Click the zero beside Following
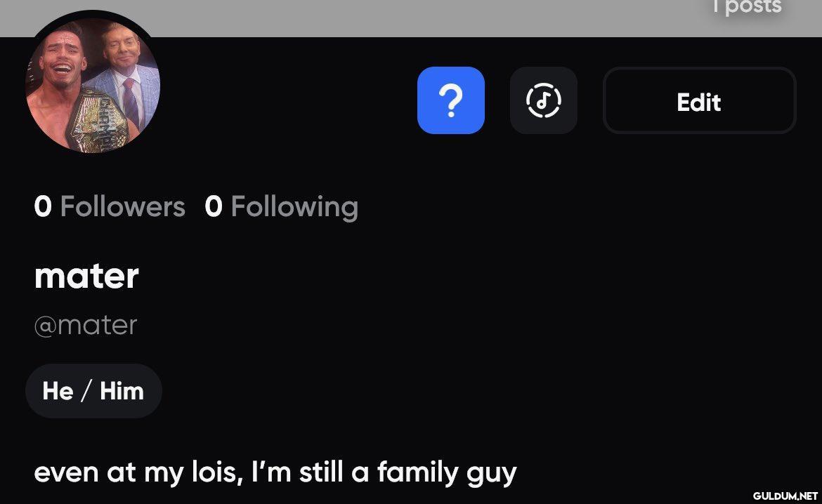822x504 pixels. 214,206
